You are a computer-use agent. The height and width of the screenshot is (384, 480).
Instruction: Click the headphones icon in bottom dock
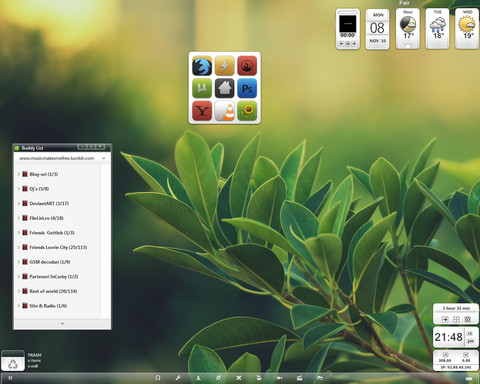click(x=158, y=378)
